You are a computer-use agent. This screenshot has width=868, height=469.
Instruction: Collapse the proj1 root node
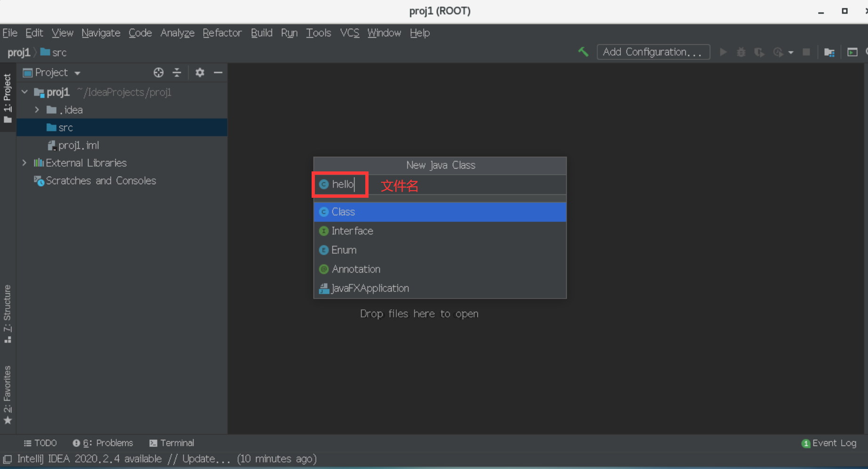click(25, 92)
